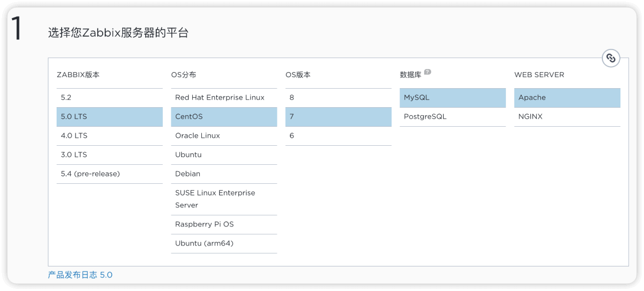Select Zabbix version 3.0 LTS
The image size is (644, 291).
coord(110,155)
